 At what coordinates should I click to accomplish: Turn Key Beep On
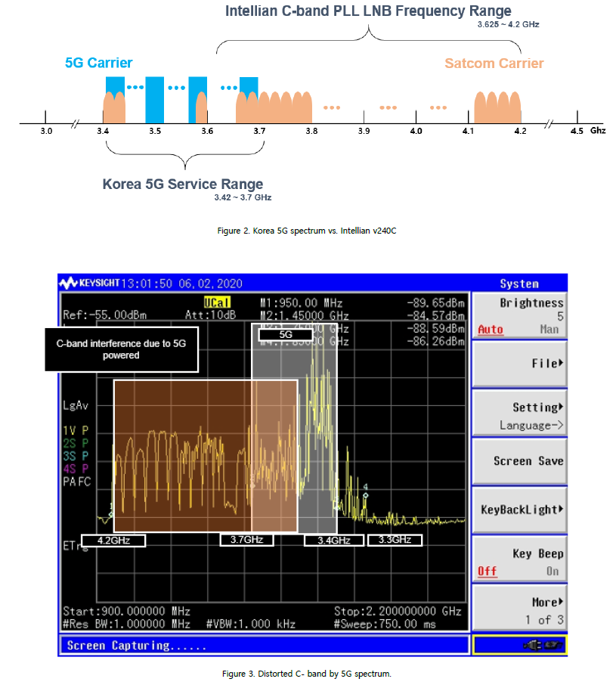(553, 572)
